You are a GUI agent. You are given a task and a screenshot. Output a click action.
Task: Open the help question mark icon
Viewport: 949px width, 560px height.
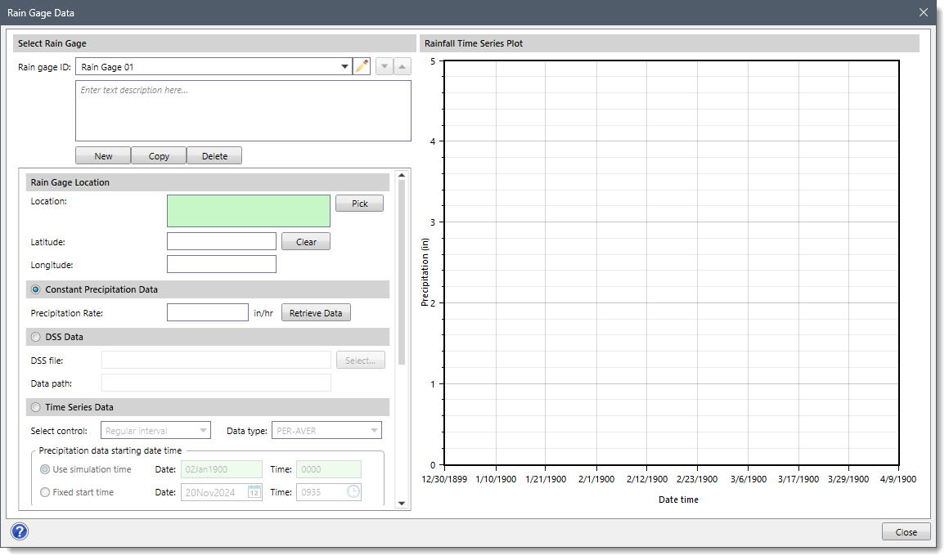click(20, 531)
